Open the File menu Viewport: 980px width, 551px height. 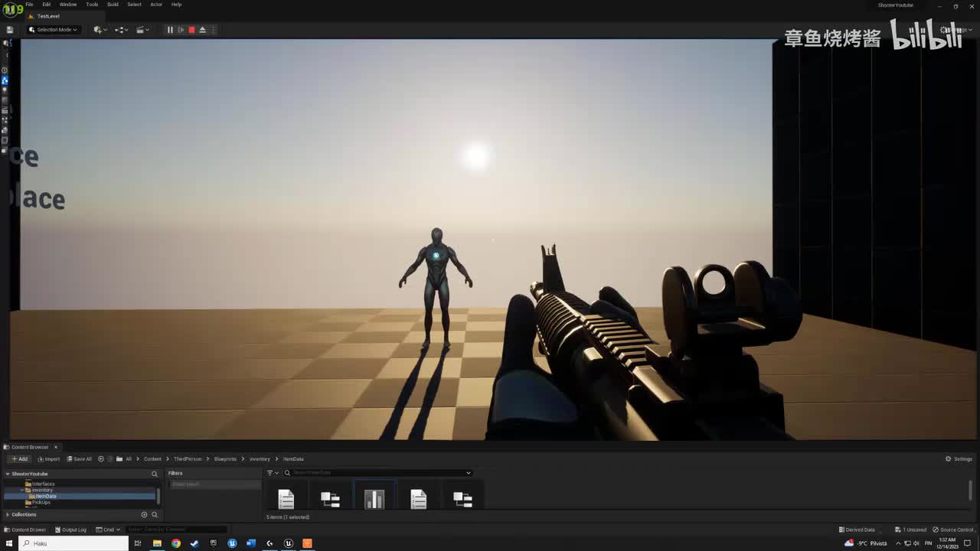click(x=29, y=5)
